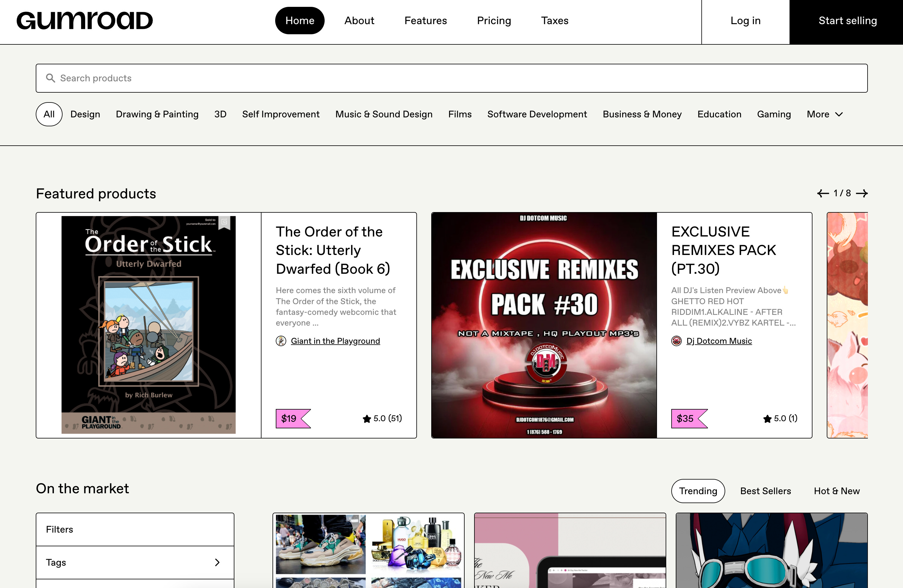The image size is (903, 588).
Task: Open the Features nav item
Action: coord(425,21)
